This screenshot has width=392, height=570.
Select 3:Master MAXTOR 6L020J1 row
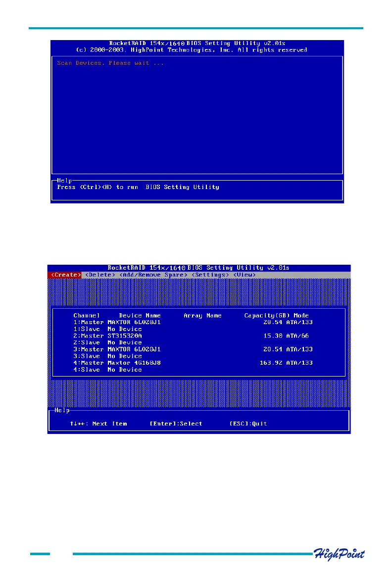(x=193, y=349)
